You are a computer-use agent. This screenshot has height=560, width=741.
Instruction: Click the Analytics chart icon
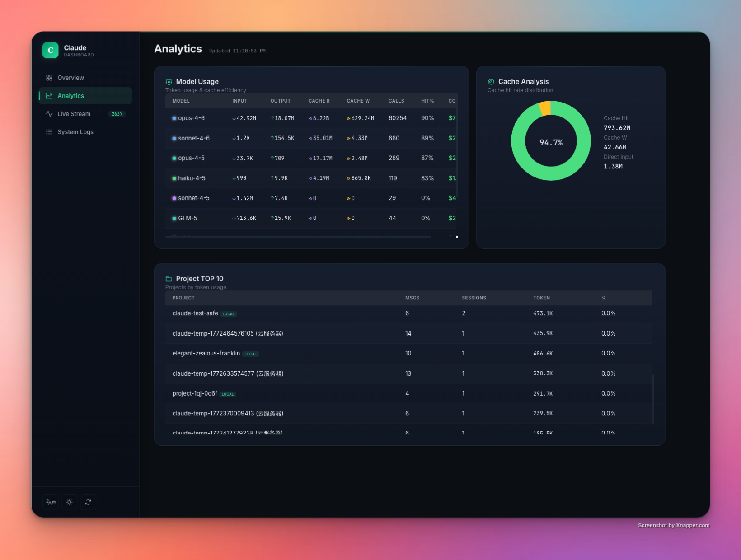point(49,96)
